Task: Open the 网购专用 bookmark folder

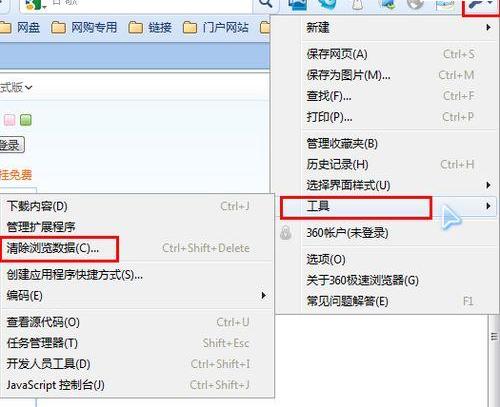Action: [x=84, y=27]
